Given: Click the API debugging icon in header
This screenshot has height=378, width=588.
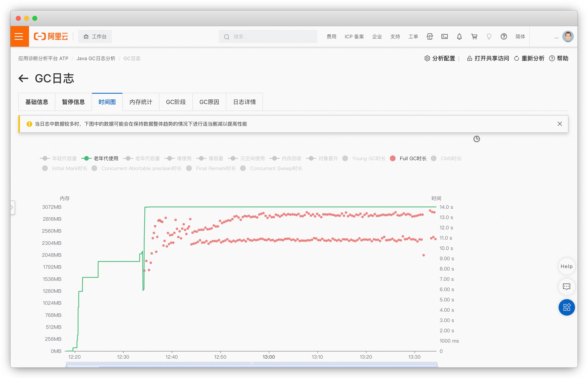Looking at the screenshot, I should [x=430, y=37].
